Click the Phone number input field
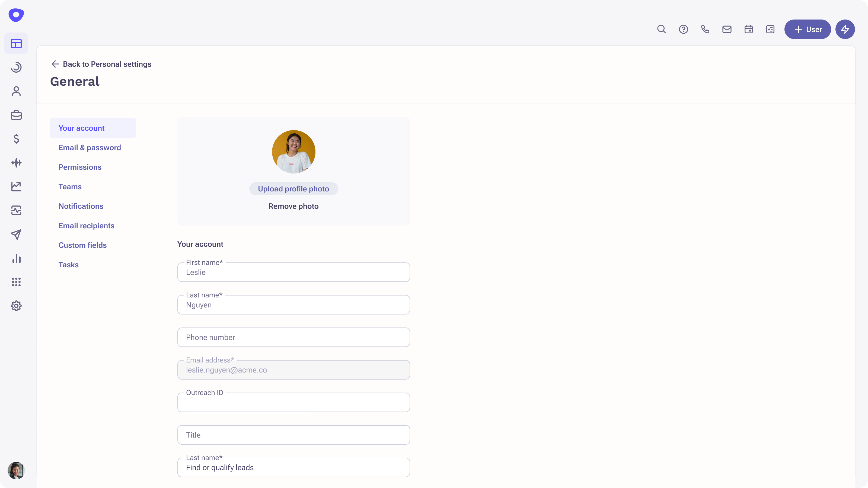This screenshot has width=868, height=488. tap(293, 337)
